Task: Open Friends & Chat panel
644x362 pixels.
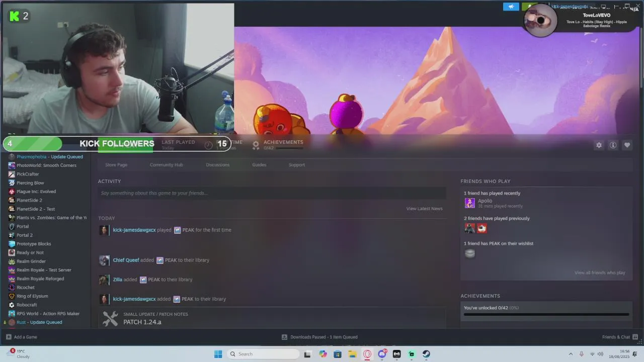Action: (x=620, y=337)
